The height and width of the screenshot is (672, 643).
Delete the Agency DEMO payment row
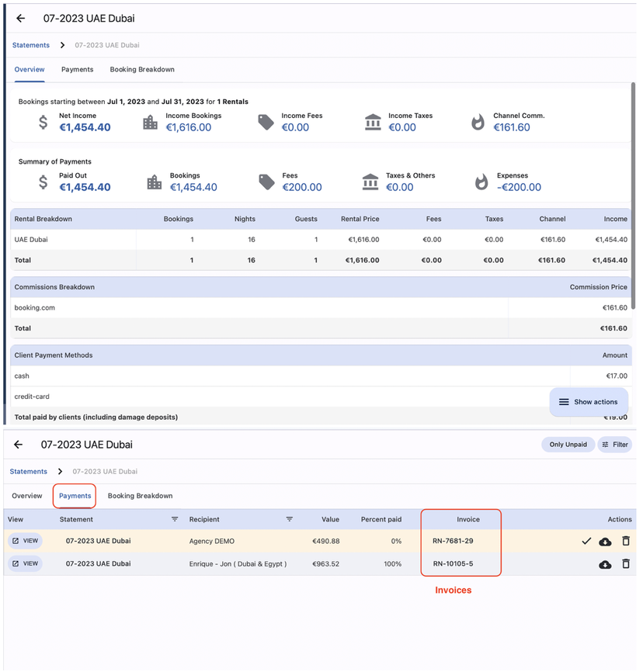point(626,541)
